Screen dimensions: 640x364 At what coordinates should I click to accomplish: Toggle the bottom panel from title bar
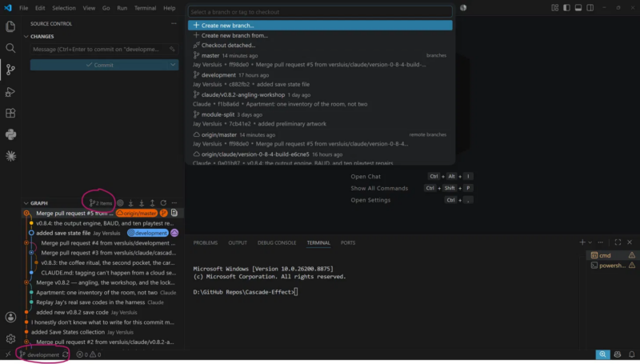(x=578, y=8)
